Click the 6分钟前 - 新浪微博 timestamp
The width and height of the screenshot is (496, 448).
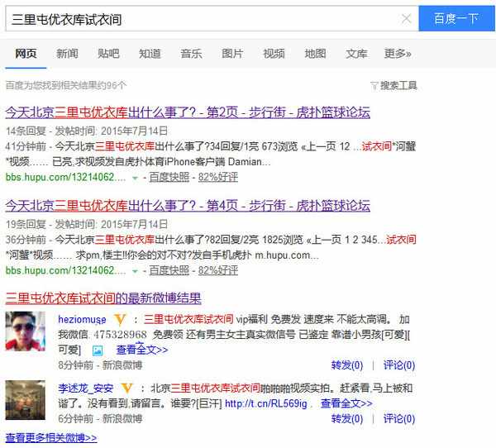[100, 419]
